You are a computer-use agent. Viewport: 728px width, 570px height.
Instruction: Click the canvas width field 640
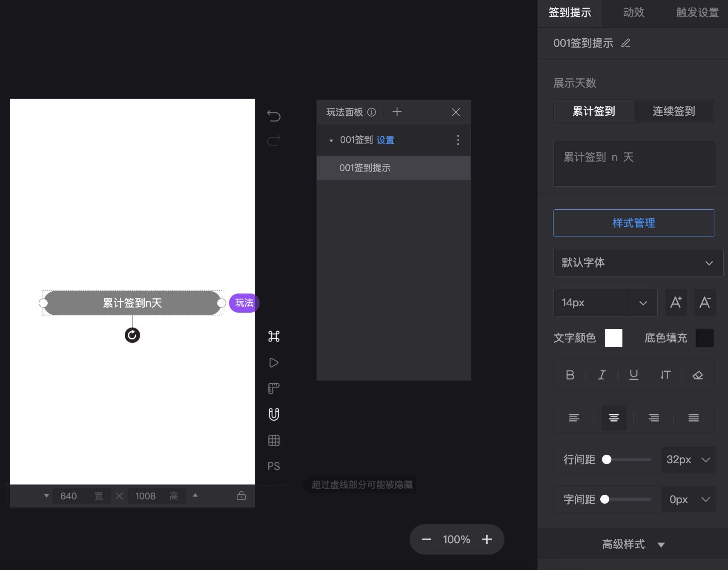point(82,496)
